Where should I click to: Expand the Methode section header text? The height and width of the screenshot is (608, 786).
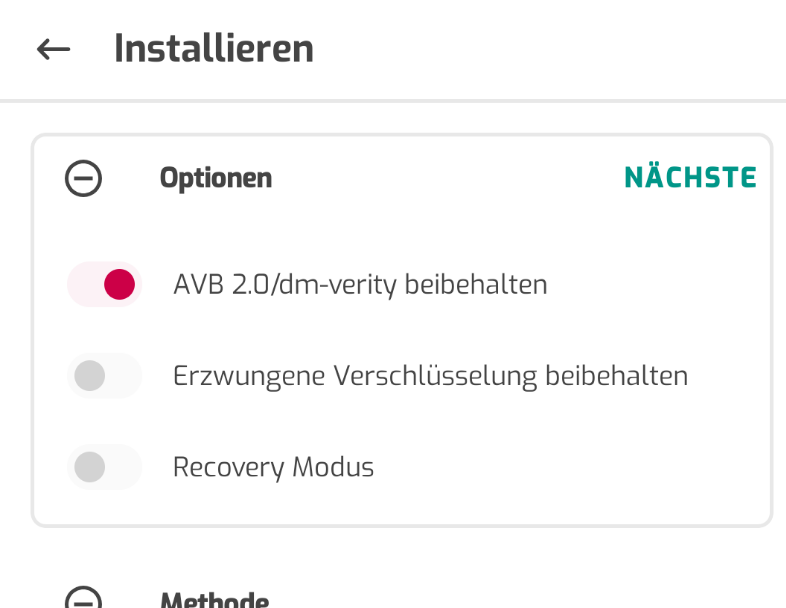[x=215, y=599]
